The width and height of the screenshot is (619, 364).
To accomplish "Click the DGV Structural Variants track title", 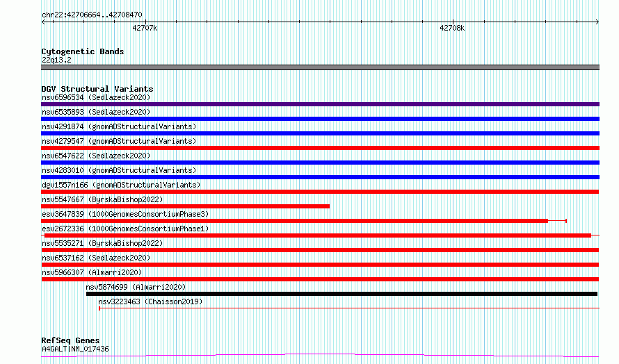I will point(97,89).
